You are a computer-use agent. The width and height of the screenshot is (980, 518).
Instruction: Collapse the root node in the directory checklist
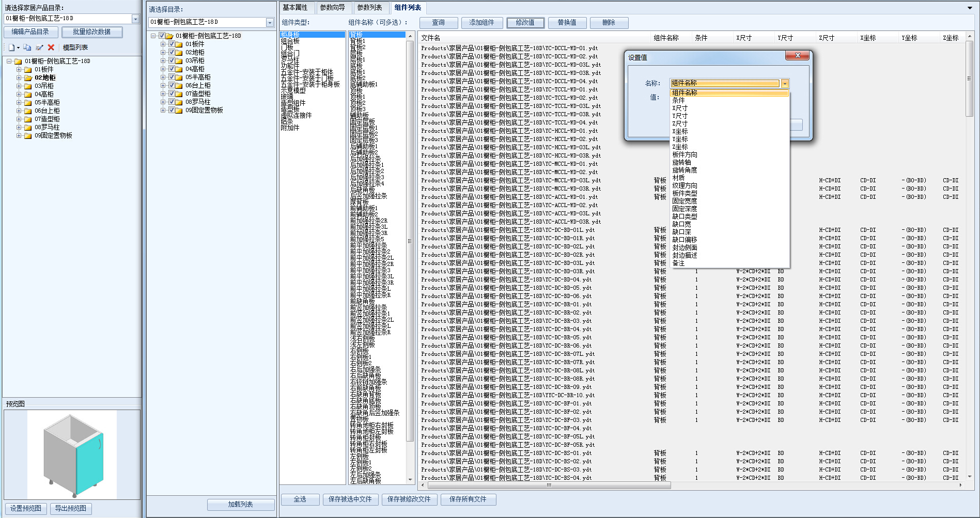click(x=153, y=36)
